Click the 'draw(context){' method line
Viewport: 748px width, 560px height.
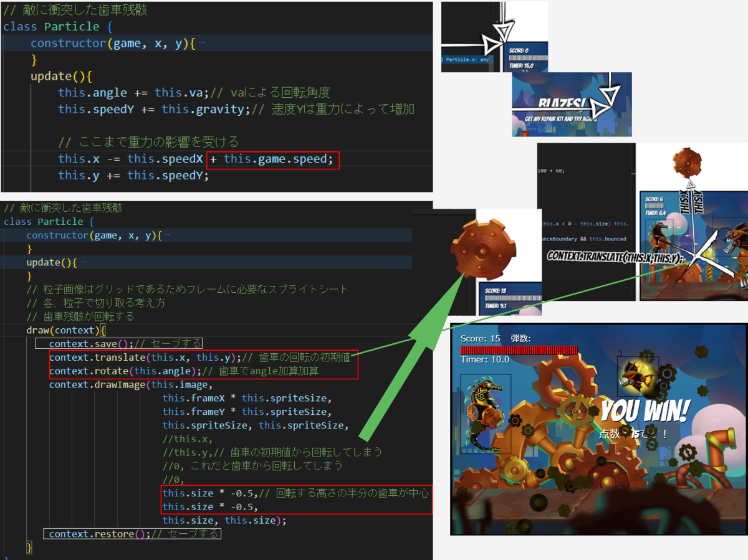(x=67, y=330)
